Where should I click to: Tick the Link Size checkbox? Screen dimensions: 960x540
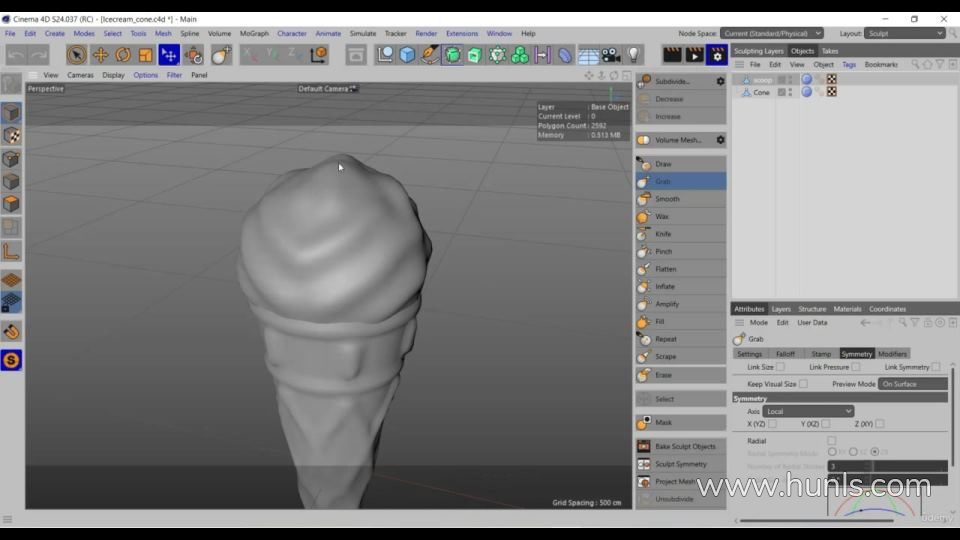click(780, 367)
